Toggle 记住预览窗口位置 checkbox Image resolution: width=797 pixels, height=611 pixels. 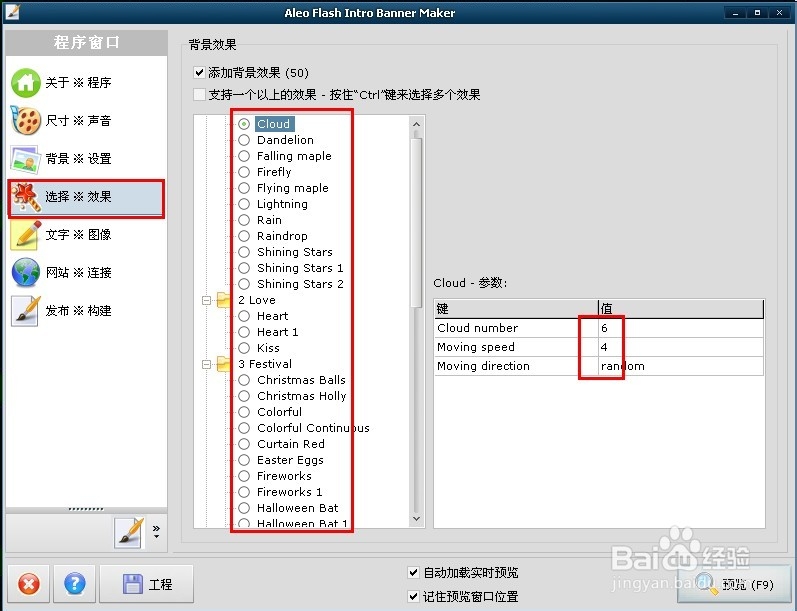pyautogui.click(x=414, y=596)
